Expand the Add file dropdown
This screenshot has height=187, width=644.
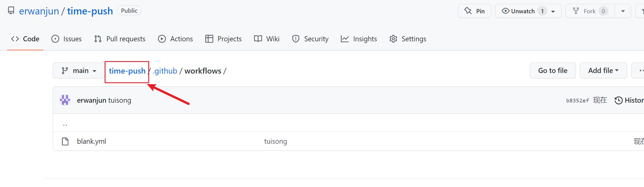(x=603, y=70)
